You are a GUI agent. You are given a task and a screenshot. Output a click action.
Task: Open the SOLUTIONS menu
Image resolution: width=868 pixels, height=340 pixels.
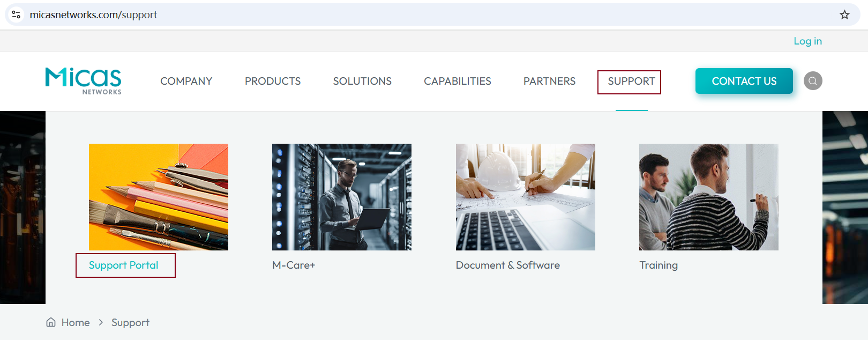[362, 81]
